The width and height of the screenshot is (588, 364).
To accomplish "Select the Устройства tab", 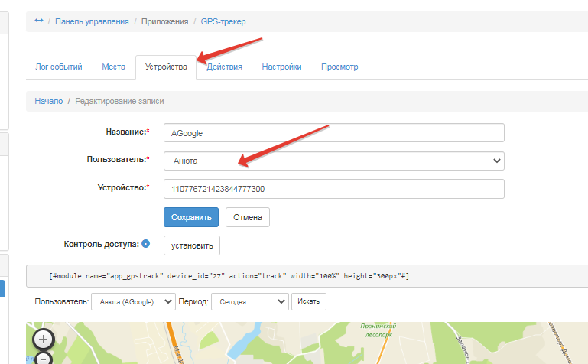I will [166, 67].
